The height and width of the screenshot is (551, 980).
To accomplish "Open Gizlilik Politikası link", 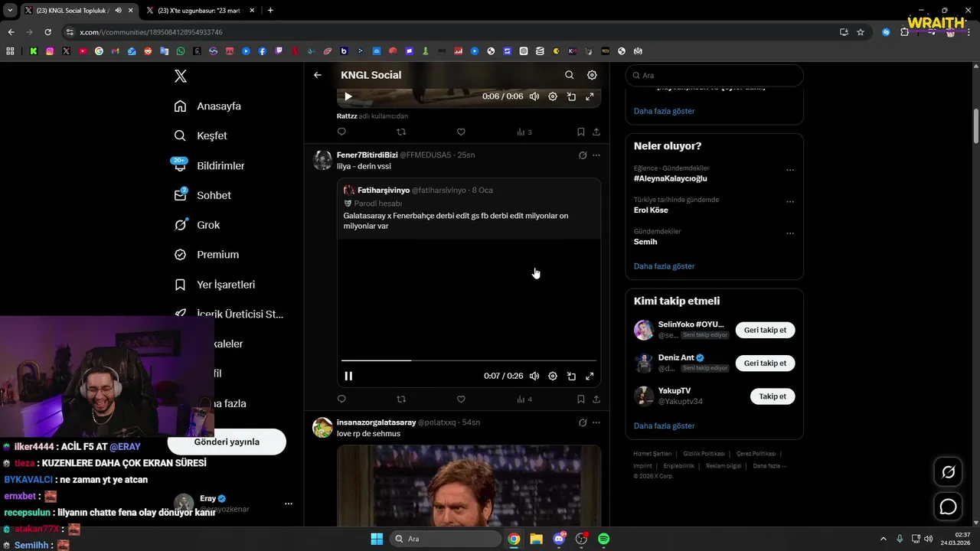I will [x=704, y=454].
